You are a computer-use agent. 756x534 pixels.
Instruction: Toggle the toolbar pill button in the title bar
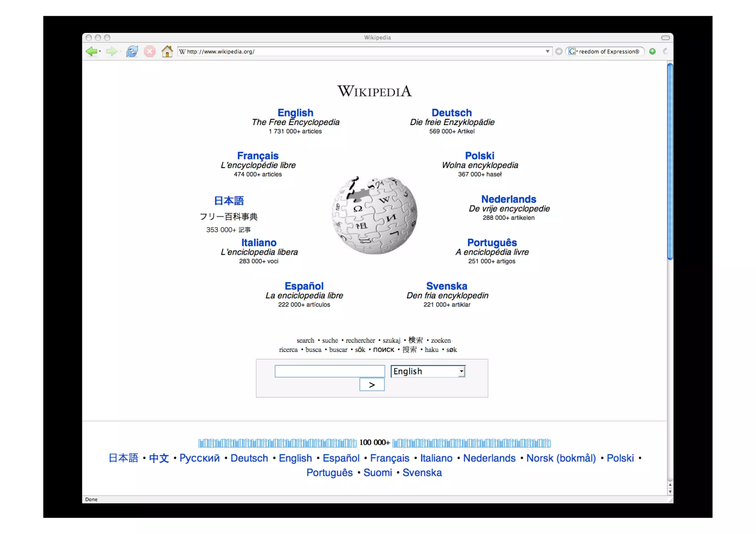point(665,38)
